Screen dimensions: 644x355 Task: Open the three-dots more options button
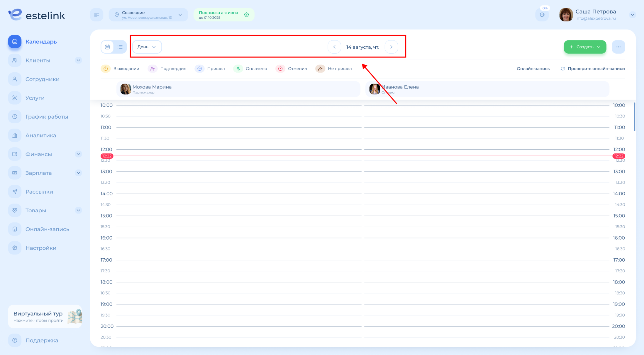coord(618,47)
